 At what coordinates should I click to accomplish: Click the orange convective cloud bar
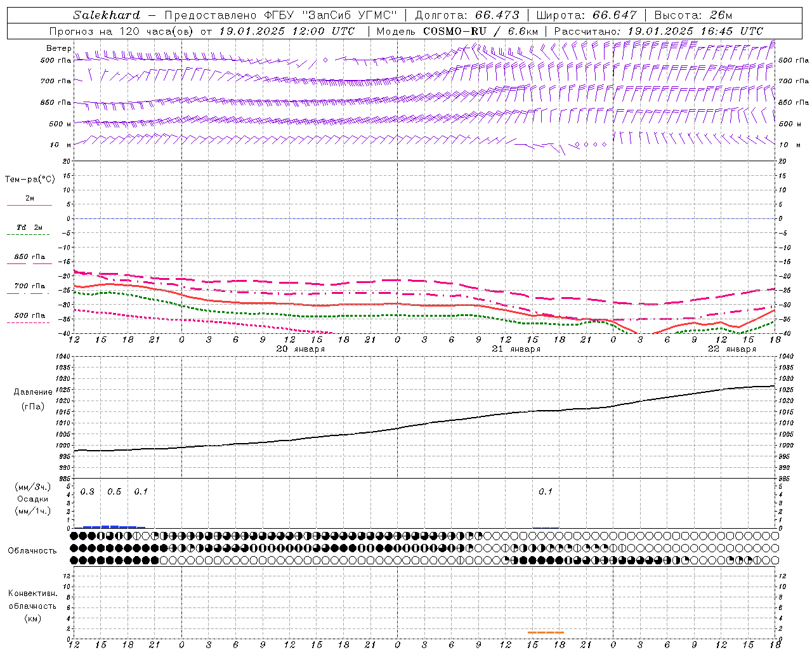click(x=546, y=632)
